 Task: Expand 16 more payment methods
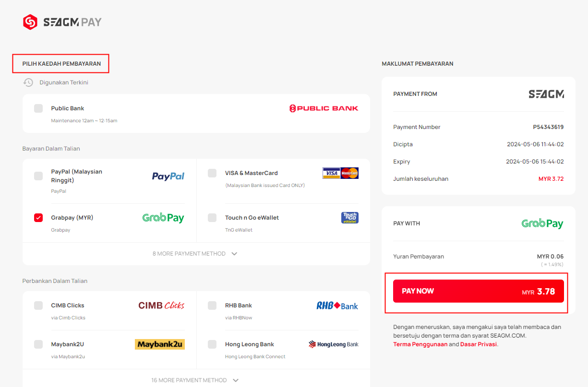195,380
